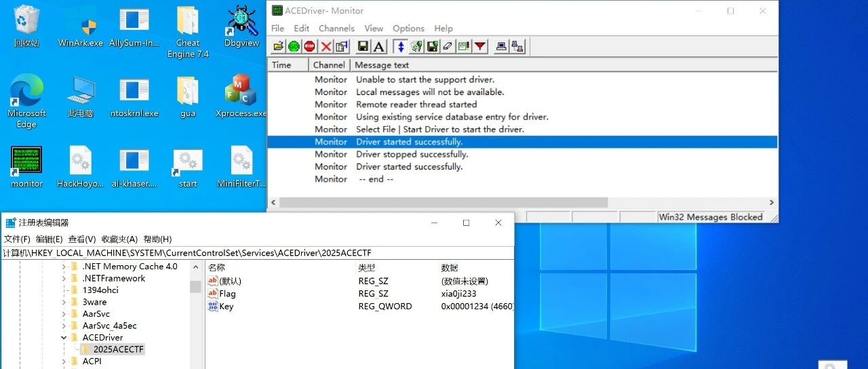
Task: Open 编辑(E) menu in Registry Editor
Action: (x=49, y=239)
